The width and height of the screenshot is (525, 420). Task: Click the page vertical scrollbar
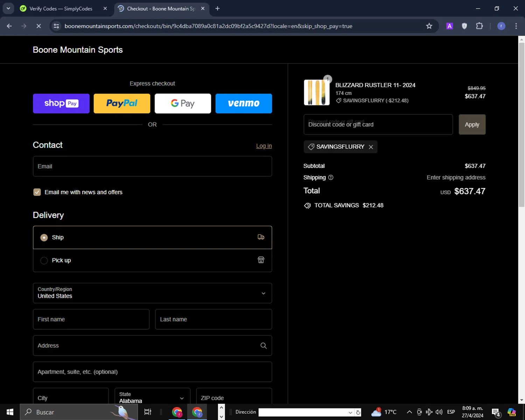521,125
